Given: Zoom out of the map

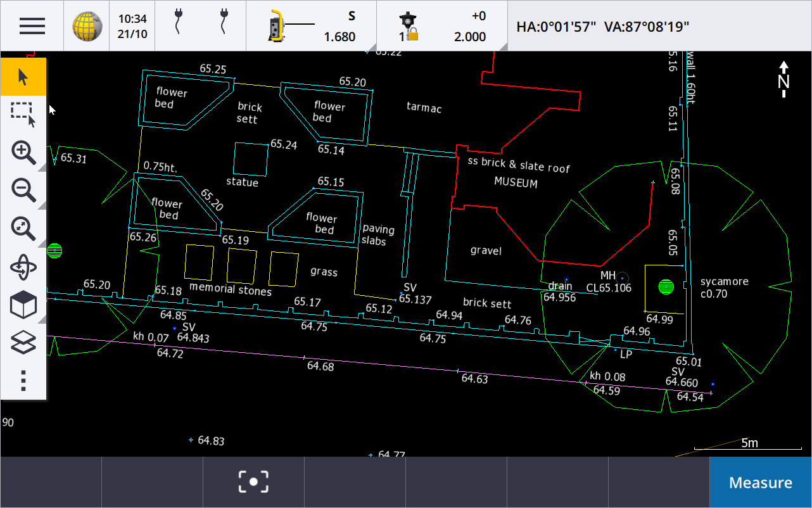Looking at the screenshot, I should (x=23, y=191).
